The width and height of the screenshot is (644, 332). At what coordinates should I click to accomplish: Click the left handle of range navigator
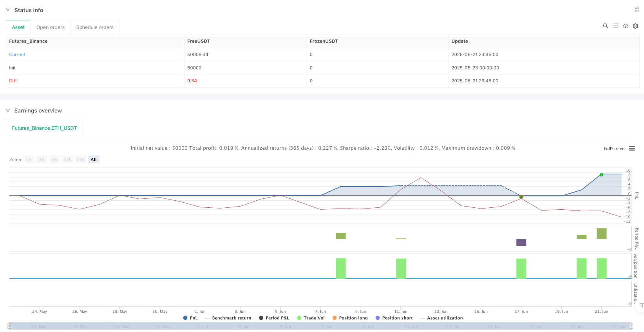tap(9, 326)
